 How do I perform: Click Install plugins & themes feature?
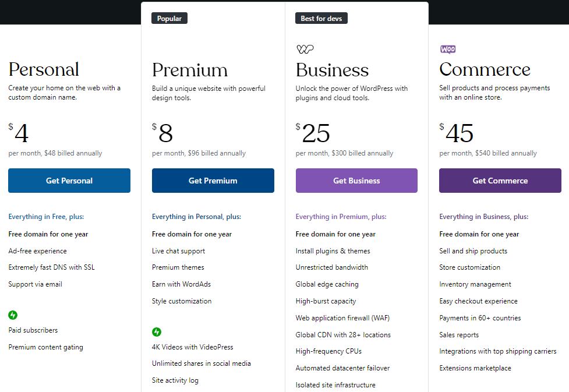tap(333, 251)
